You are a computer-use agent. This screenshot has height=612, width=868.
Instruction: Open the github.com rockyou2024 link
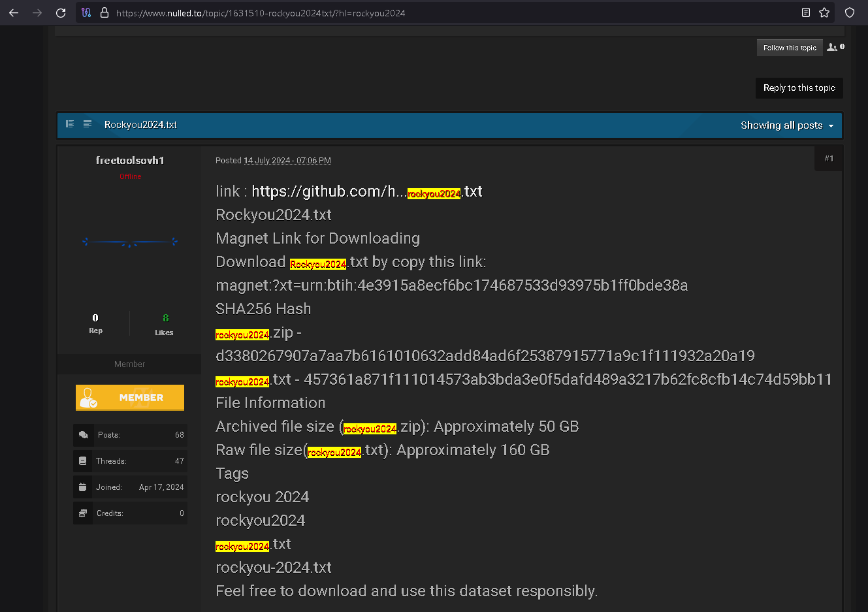point(366,191)
